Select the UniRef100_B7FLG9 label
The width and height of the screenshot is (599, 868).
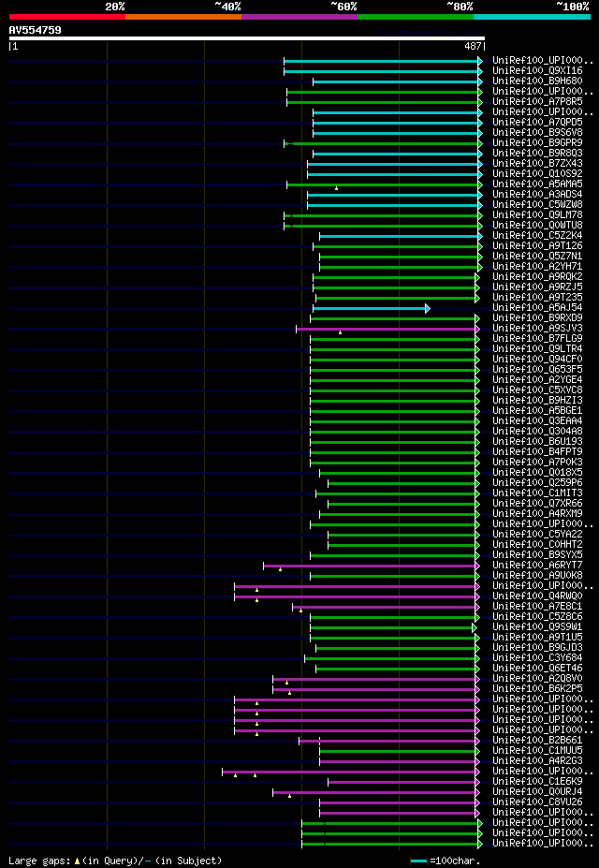[537, 338]
